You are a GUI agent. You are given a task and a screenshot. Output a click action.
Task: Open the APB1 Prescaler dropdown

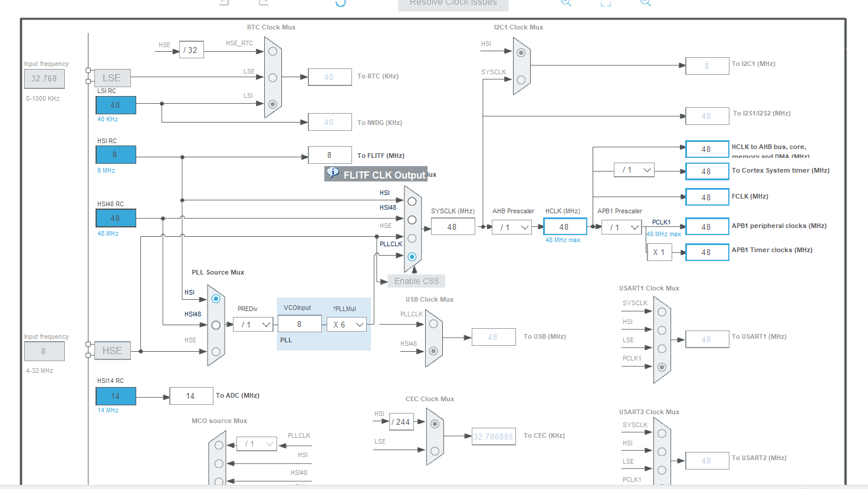(622, 227)
